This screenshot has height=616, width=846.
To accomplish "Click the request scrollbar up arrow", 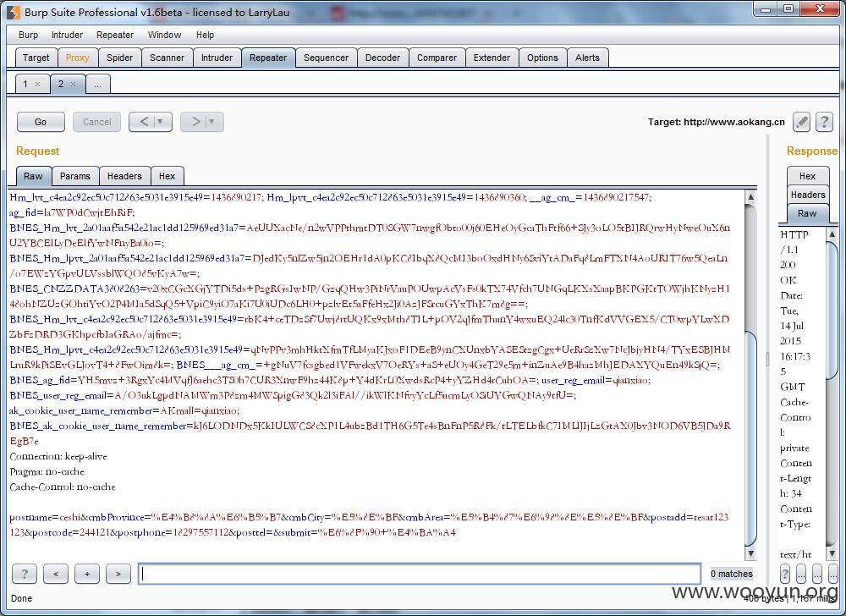I will pos(750,197).
